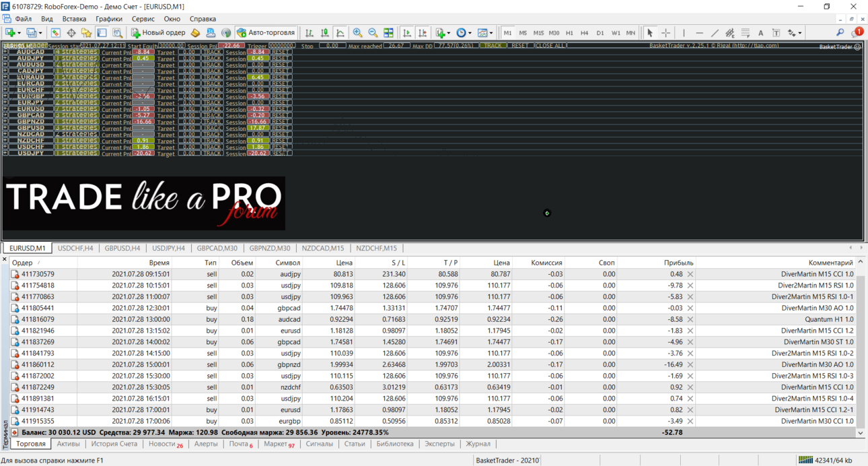Open the Графики menu
The width and height of the screenshot is (868, 466).
pos(108,19)
